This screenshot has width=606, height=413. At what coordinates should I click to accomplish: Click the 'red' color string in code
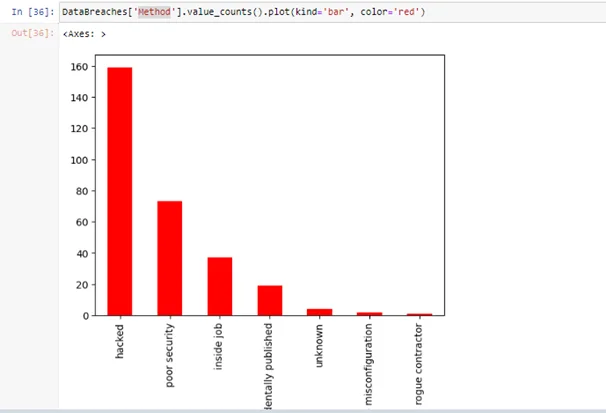pyautogui.click(x=406, y=12)
